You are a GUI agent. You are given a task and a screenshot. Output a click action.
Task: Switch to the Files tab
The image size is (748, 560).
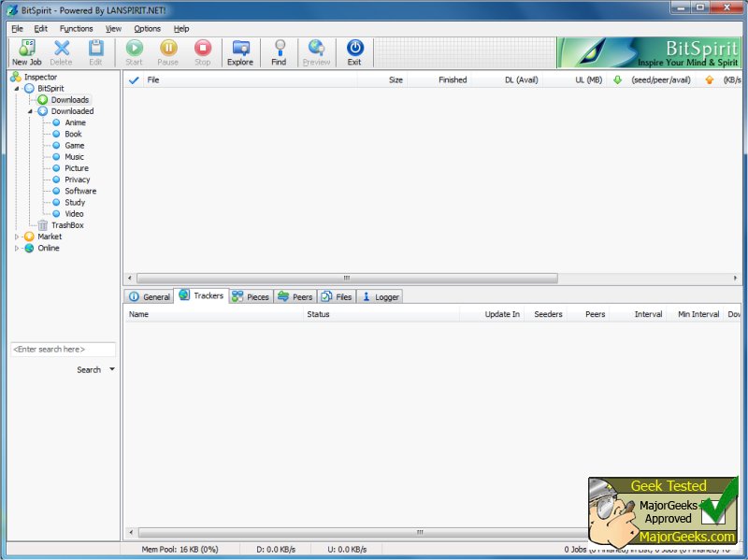click(x=337, y=296)
